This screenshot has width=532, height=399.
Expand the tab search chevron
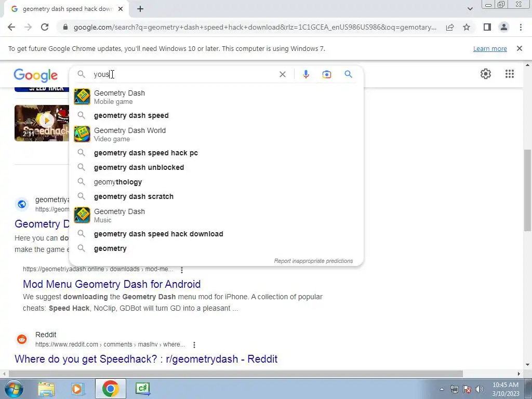click(x=470, y=9)
